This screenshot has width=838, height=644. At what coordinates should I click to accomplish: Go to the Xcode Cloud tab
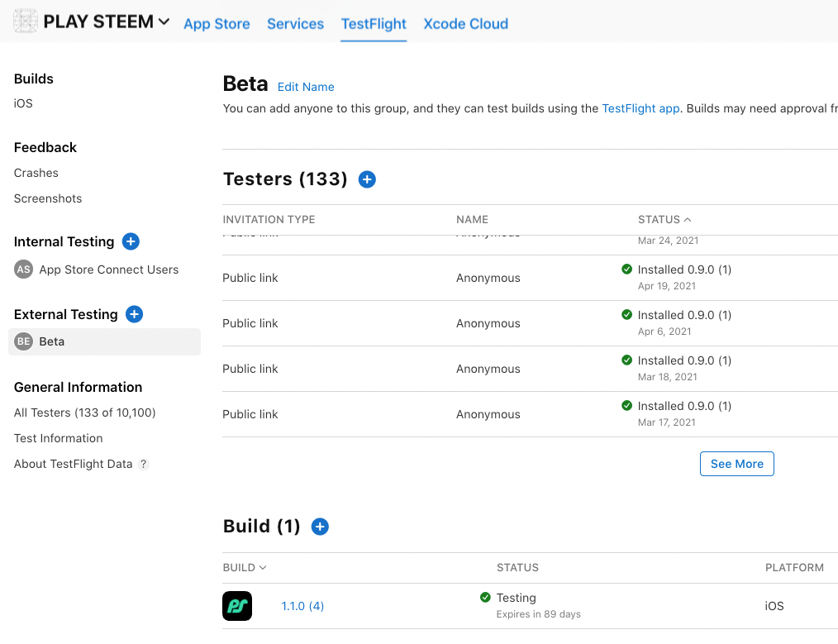point(466,24)
